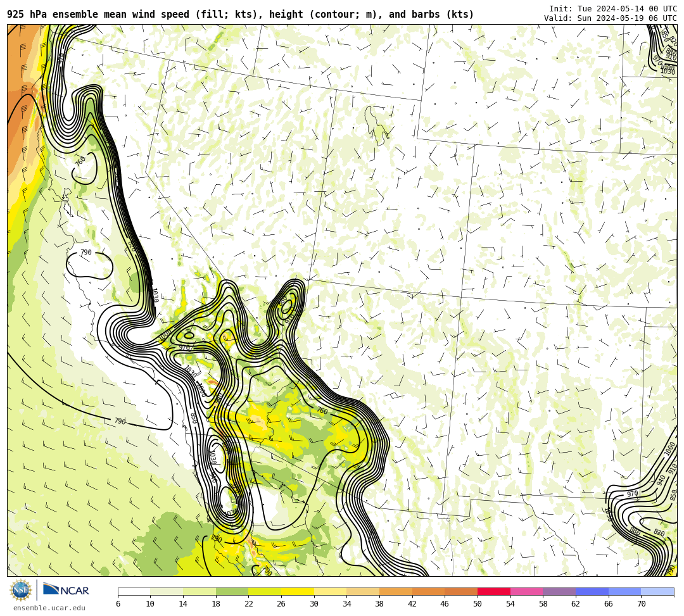Select the Init: Tue 2024-05-14 00 UTC text

(x=613, y=9)
